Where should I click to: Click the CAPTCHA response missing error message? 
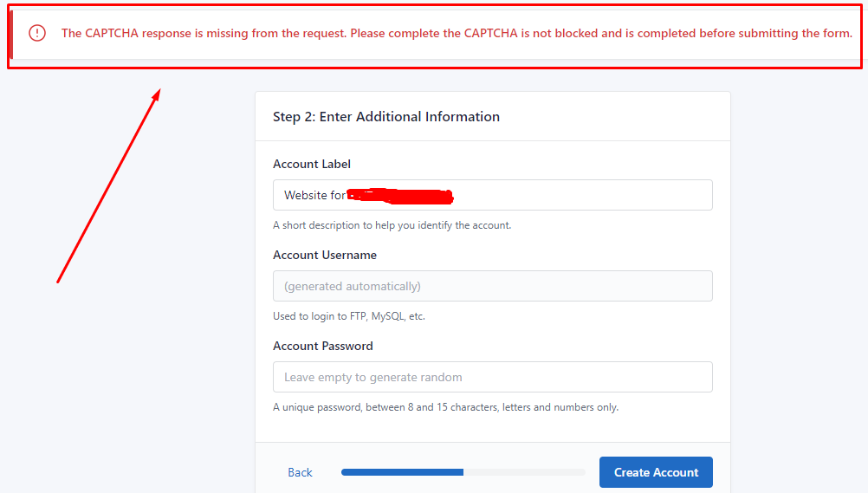pyautogui.click(x=457, y=34)
